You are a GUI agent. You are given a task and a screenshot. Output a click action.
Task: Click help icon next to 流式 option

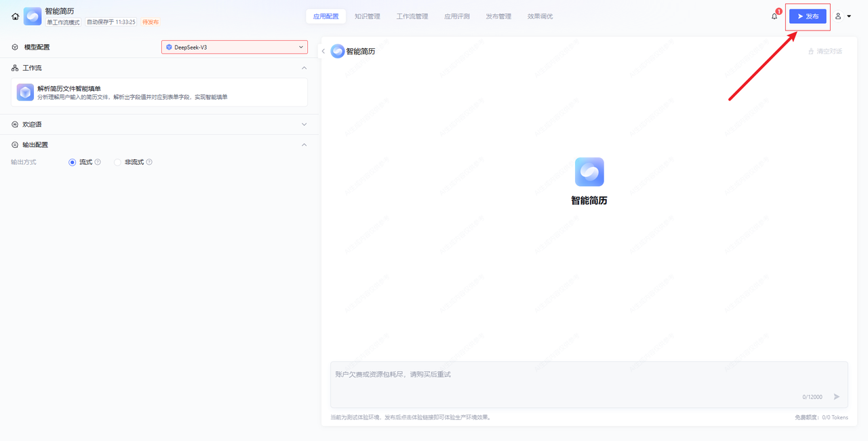click(98, 162)
